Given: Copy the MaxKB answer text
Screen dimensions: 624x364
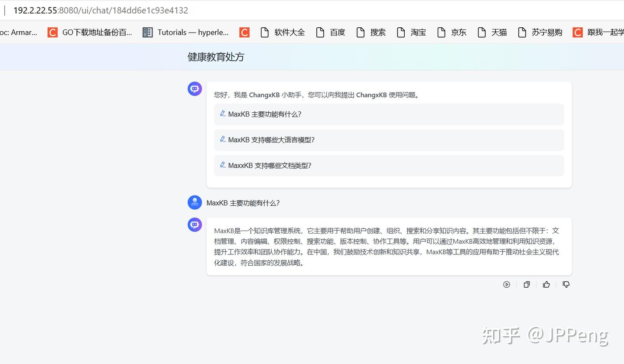Looking at the screenshot, I should (x=526, y=284).
